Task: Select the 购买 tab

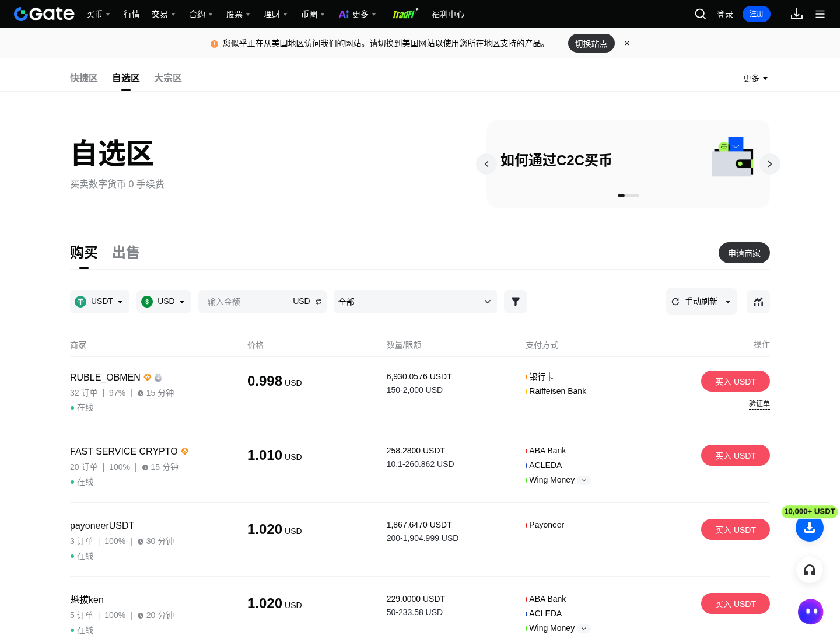Action: (x=84, y=253)
